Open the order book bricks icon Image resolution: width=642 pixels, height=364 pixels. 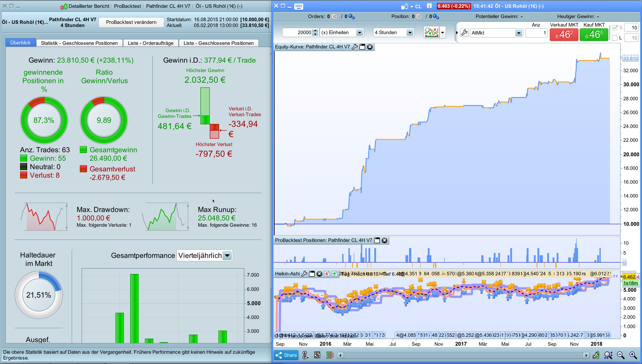point(330,355)
